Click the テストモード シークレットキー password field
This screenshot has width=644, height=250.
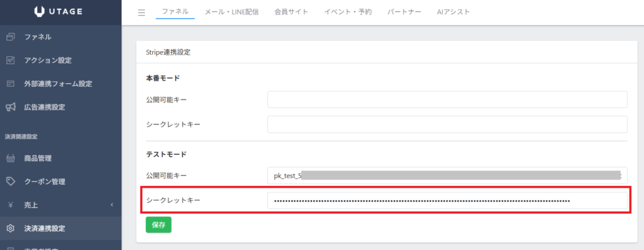tap(447, 201)
